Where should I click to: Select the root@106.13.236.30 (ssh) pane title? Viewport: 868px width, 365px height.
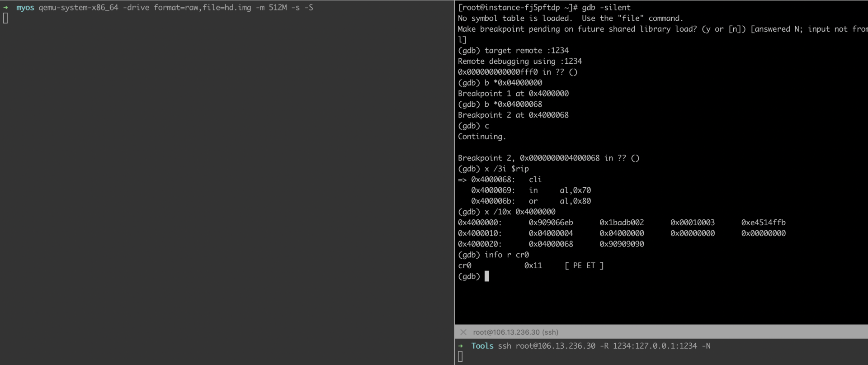click(515, 332)
